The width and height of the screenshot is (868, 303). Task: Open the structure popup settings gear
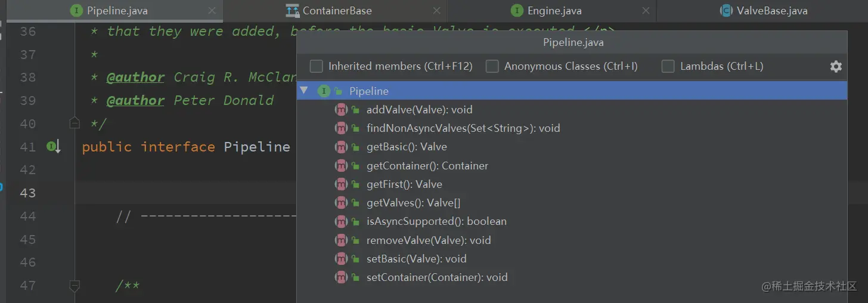point(836,66)
